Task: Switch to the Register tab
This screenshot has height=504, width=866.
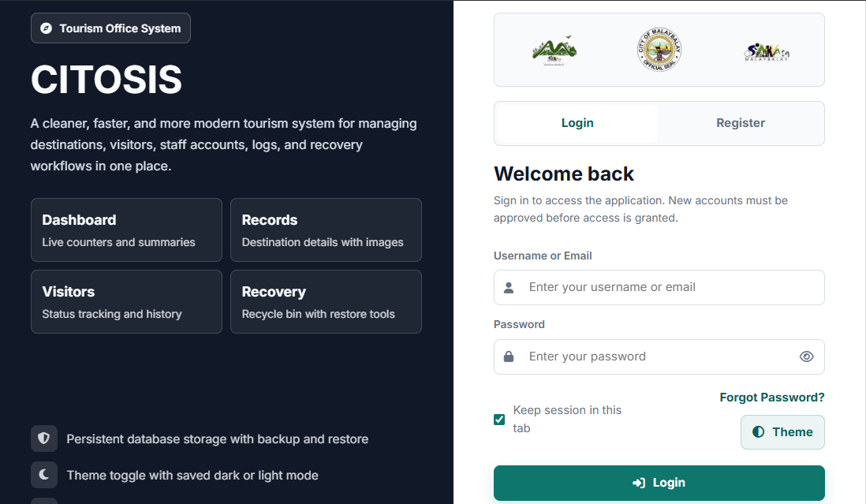Action: coord(740,123)
